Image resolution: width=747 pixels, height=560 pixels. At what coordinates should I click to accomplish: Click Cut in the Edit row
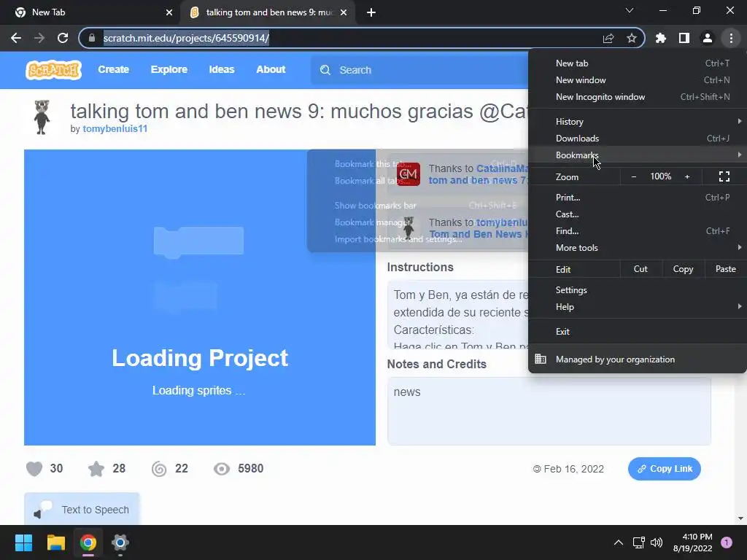(640, 269)
